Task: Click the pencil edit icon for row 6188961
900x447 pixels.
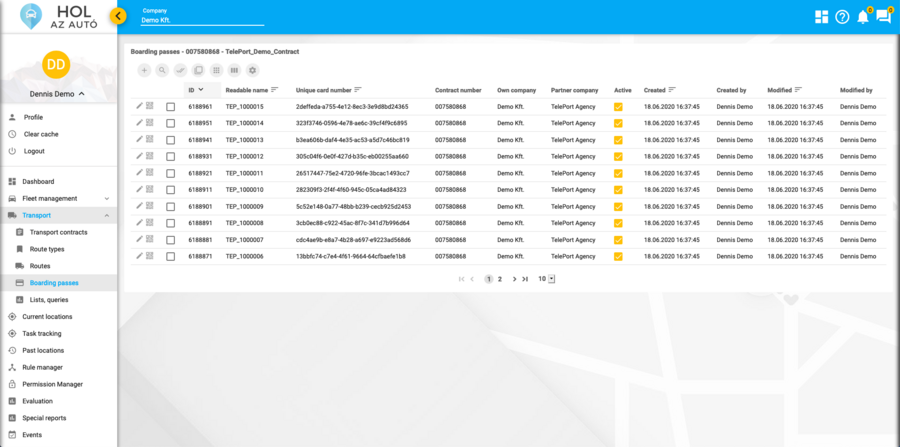Action: 140,106
